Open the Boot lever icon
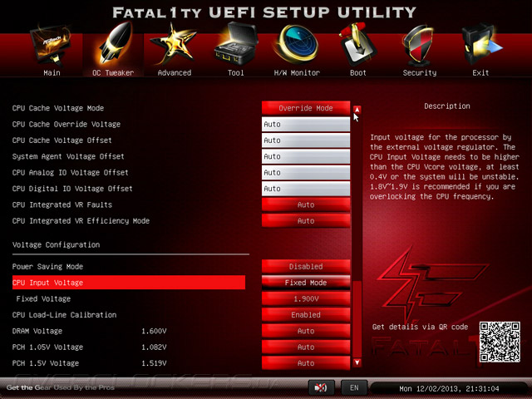 pyautogui.click(x=357, y=44)
